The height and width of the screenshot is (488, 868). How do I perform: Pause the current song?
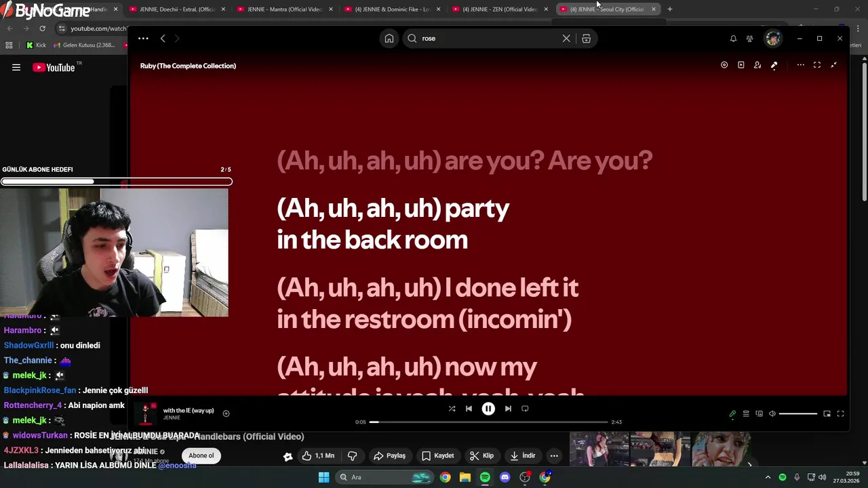pos(488,409)
